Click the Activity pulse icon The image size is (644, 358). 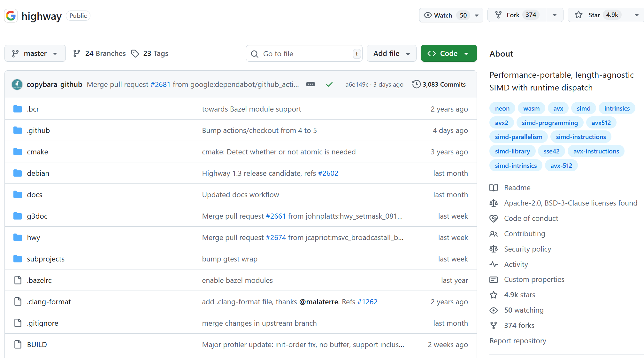(x=494, y=264)
